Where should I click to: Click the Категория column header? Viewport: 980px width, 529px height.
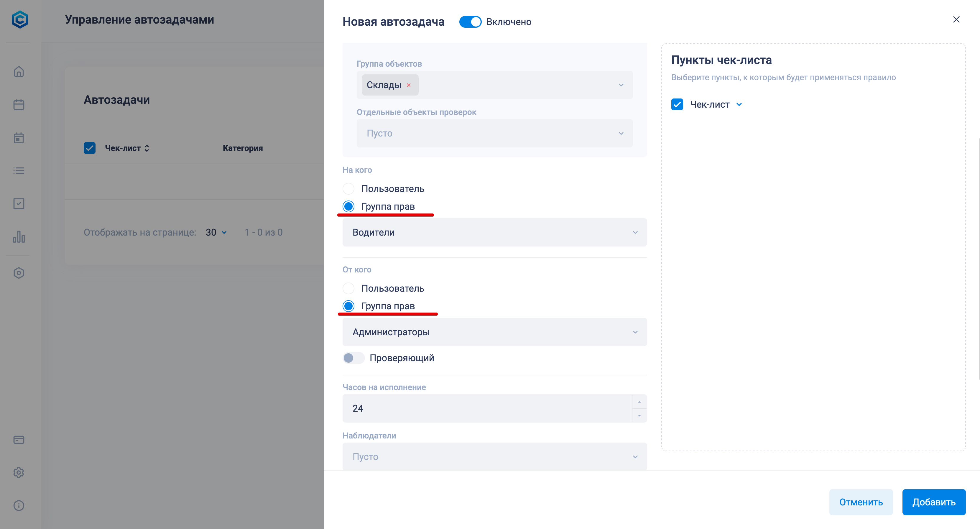(243, 148)
